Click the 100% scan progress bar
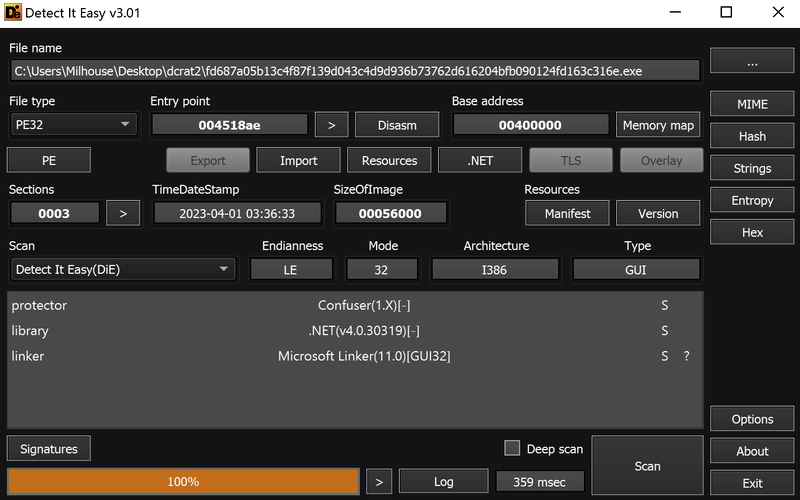This screenshot has height=500, width=800. [x=183, y=481]
